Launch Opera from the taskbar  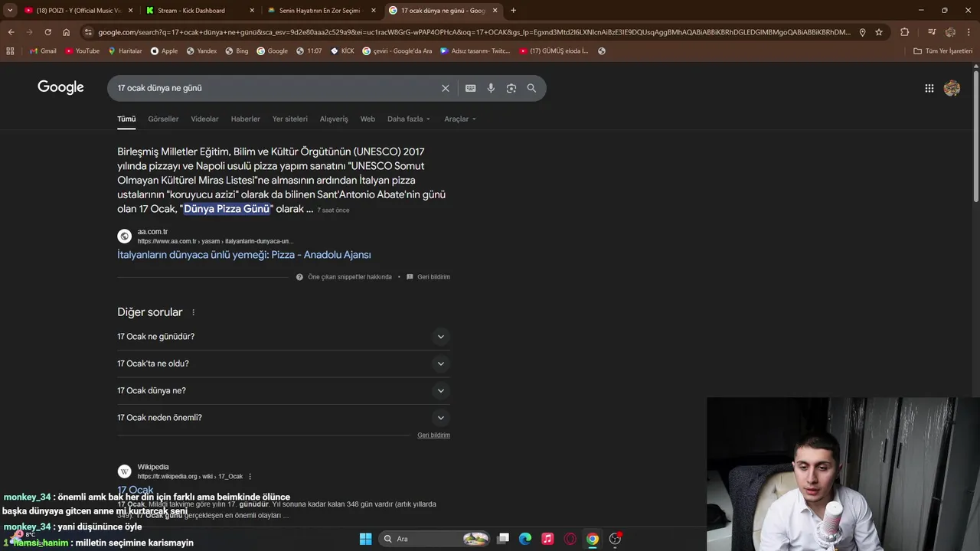(x=570, y=539)
